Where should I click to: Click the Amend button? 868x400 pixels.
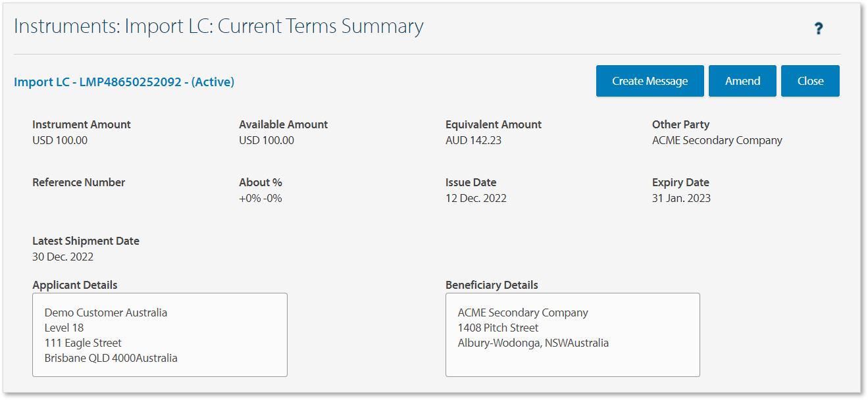click(x=742, y=81)
